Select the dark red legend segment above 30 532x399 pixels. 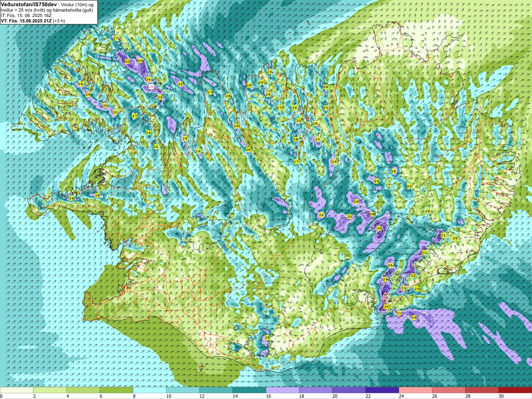pyautogui.click(x=515, y=390)
